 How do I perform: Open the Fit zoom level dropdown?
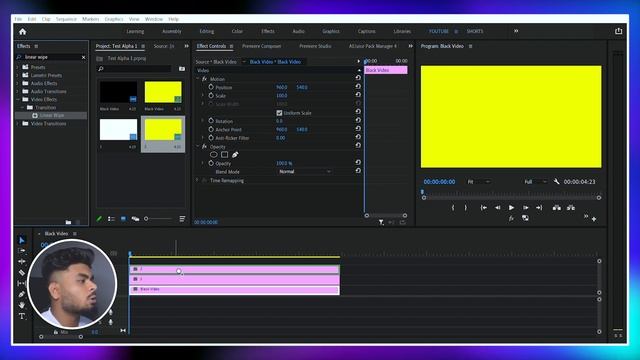point(479,182)
